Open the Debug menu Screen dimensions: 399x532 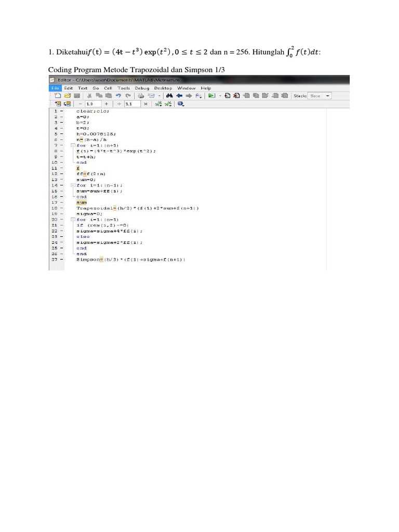(x=142, y=88)
